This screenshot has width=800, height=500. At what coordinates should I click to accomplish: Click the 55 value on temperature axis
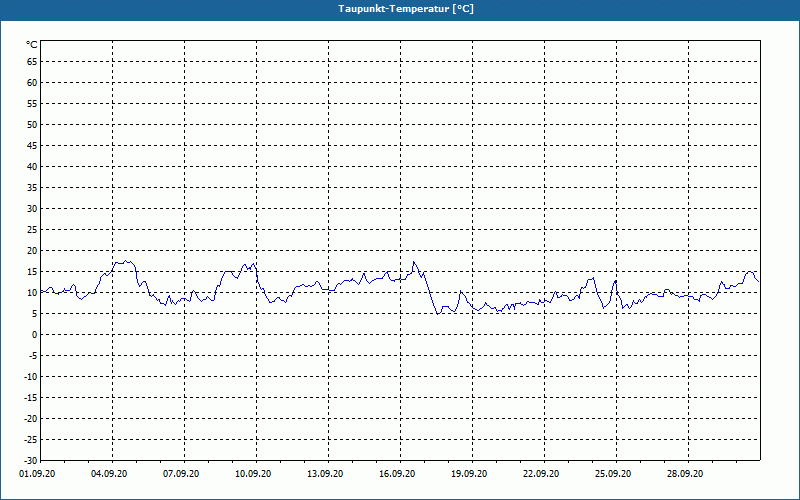click(x=32, y=104)
